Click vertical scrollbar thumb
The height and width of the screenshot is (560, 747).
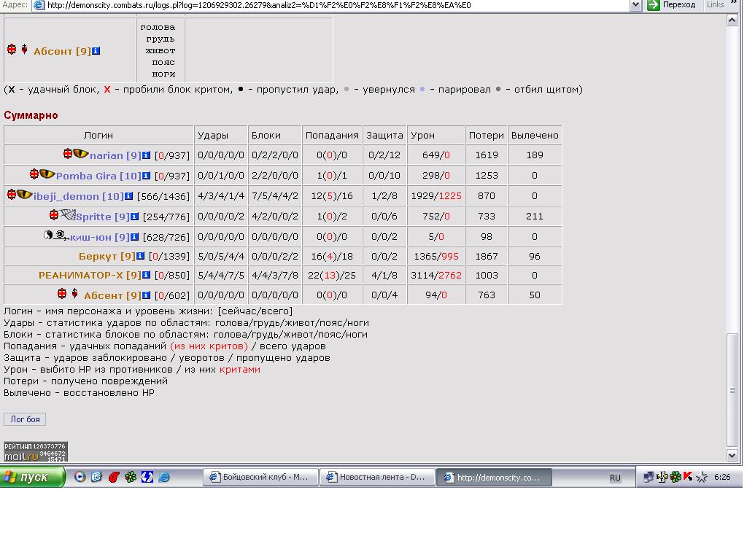pos(732,391)
